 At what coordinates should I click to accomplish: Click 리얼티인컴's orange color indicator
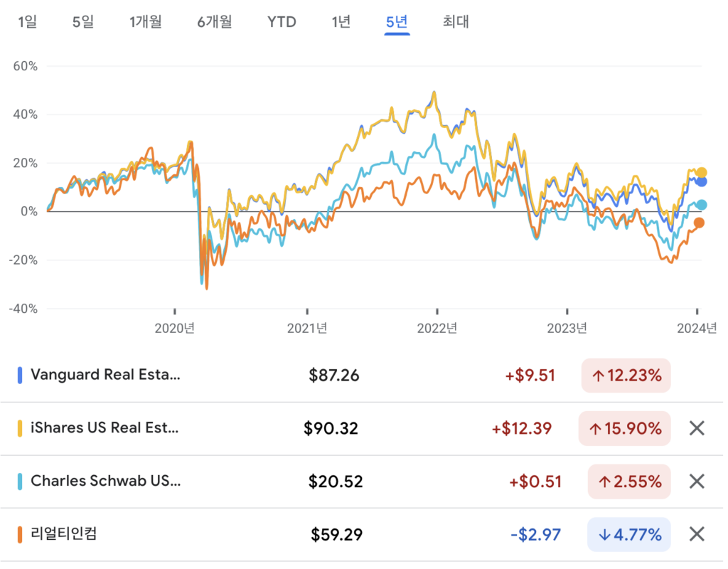tap(19, 534)
